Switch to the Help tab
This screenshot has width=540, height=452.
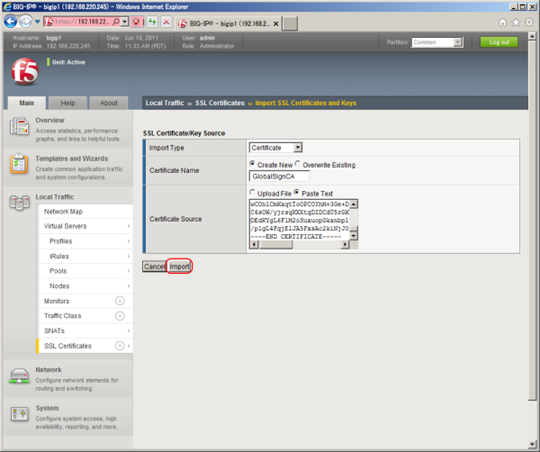click(68, 103)
